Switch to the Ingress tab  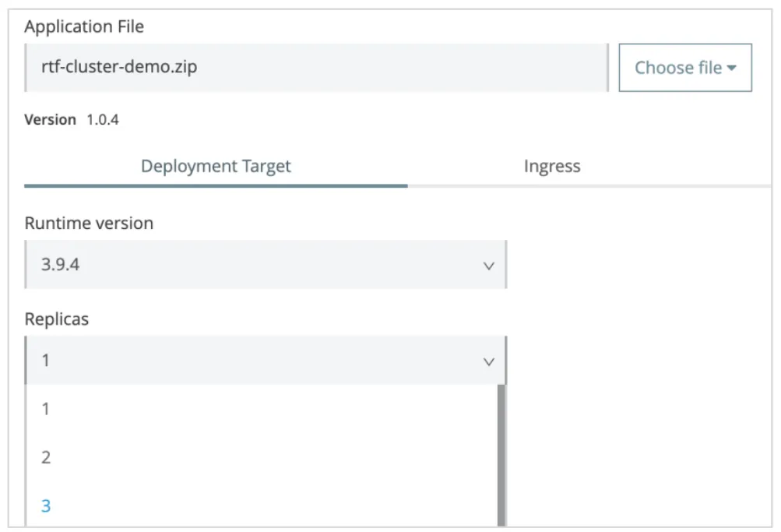551,166
